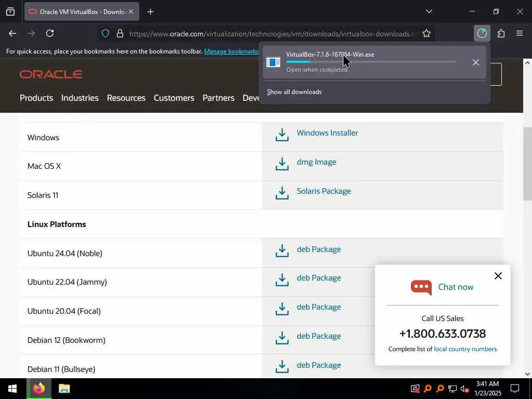The height and width of the screenshot is (399, 532).
Task: Cancel the VirtualBox exe download
Action: pos(476,62)
